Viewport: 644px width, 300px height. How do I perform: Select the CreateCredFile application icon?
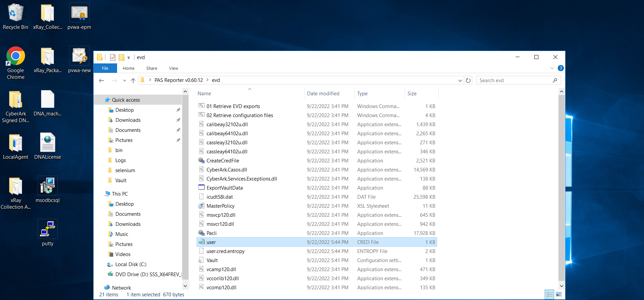tap(201, 160)
